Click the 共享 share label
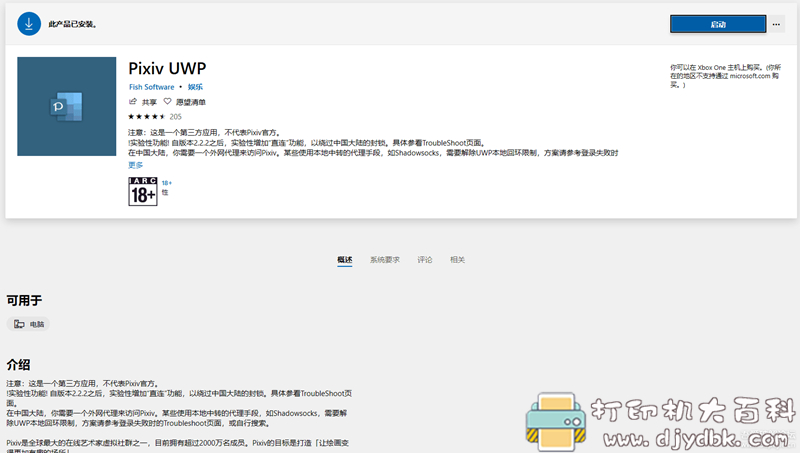Image resolution: width=800 pixels, height=453 pixels. coord(149,102)
